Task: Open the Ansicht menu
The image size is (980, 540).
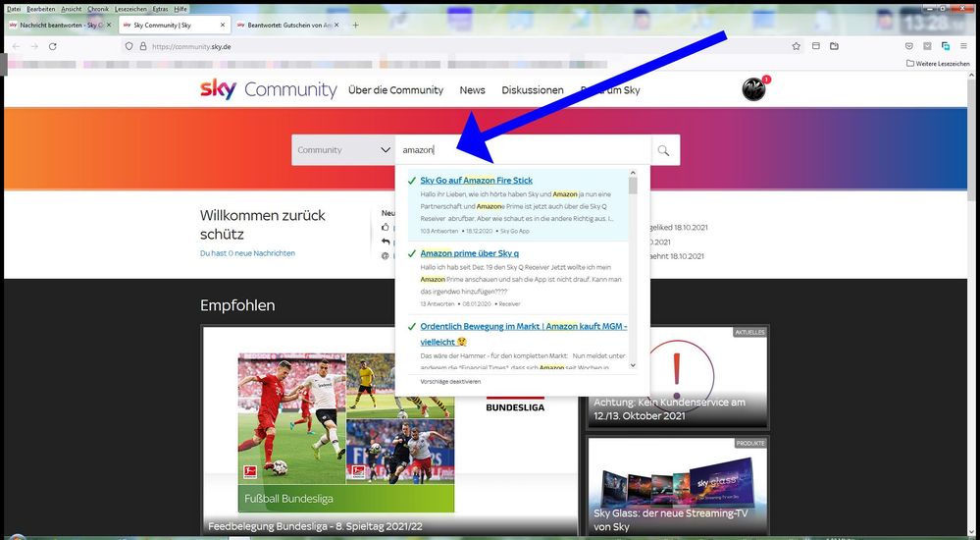Action: point(72,9)
